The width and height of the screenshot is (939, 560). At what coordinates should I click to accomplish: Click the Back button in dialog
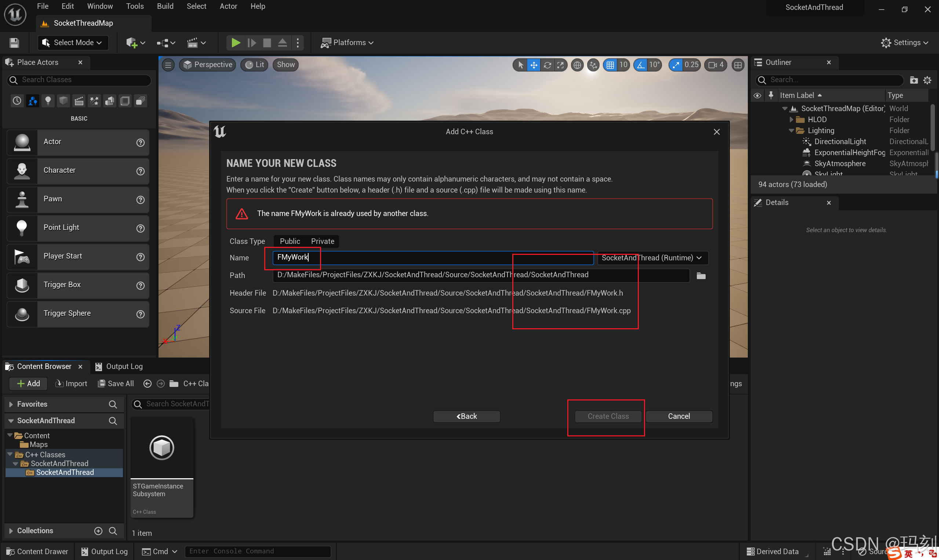point(466,416)
